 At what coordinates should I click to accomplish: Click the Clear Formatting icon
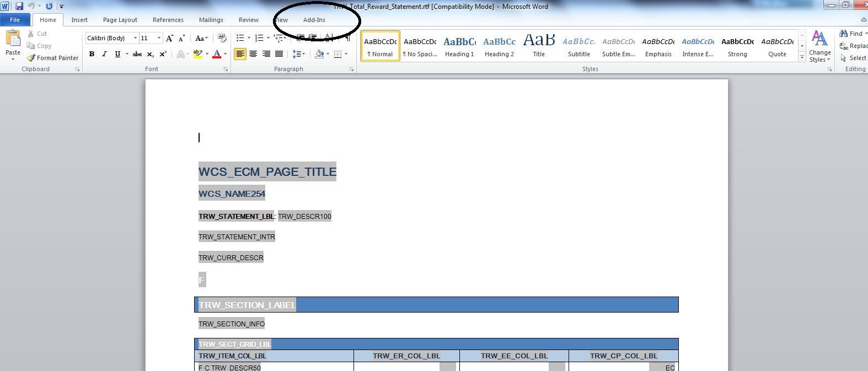pyautogui.click(x=222, y=38)
